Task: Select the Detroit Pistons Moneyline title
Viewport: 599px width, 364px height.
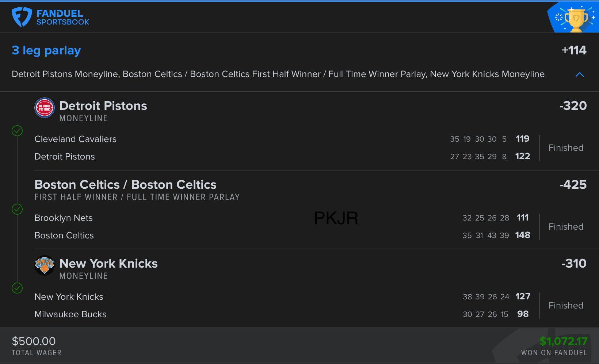Action: click(103, 106)
